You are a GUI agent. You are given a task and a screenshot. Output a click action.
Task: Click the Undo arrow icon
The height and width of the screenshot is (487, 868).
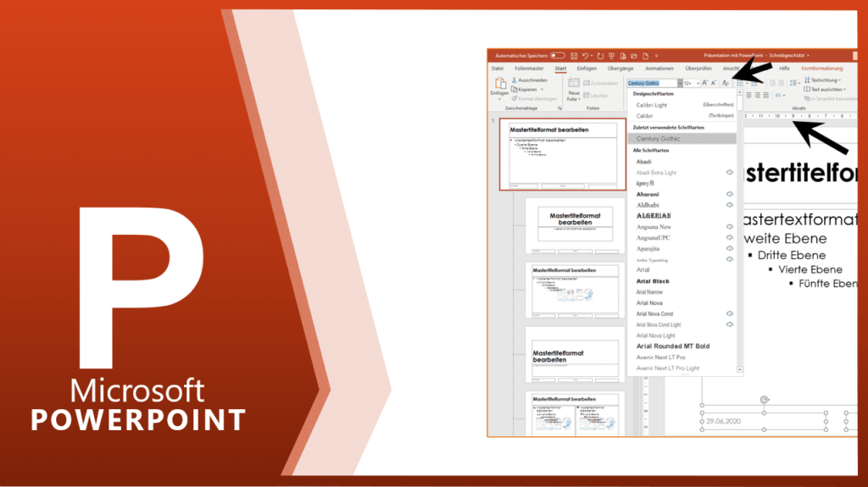pos(585,55)
